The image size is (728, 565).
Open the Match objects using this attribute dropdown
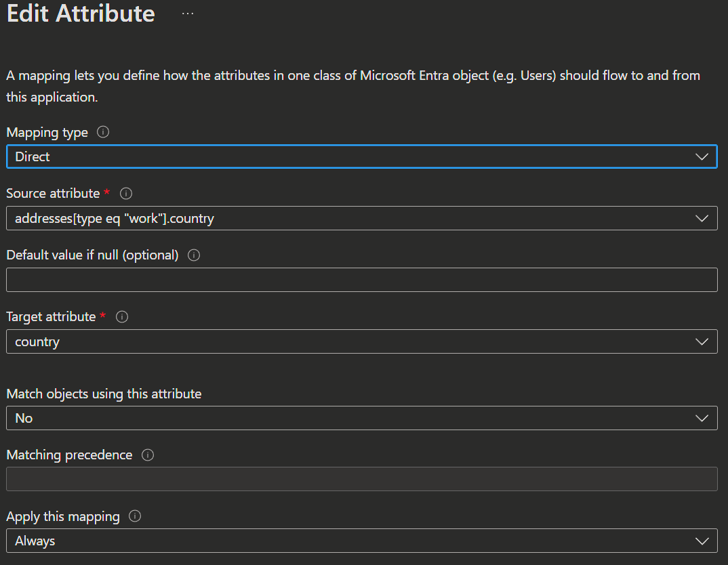point(362,419)
